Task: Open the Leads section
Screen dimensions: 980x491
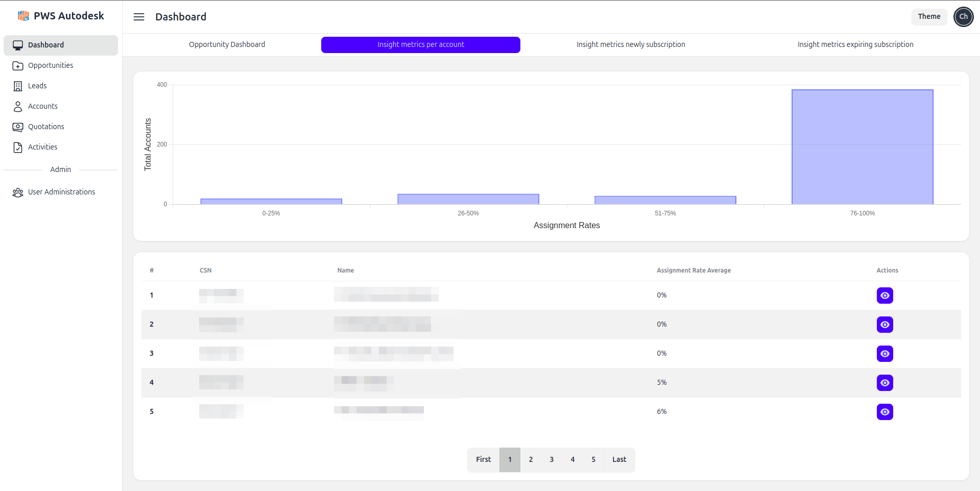Action: 37,86
